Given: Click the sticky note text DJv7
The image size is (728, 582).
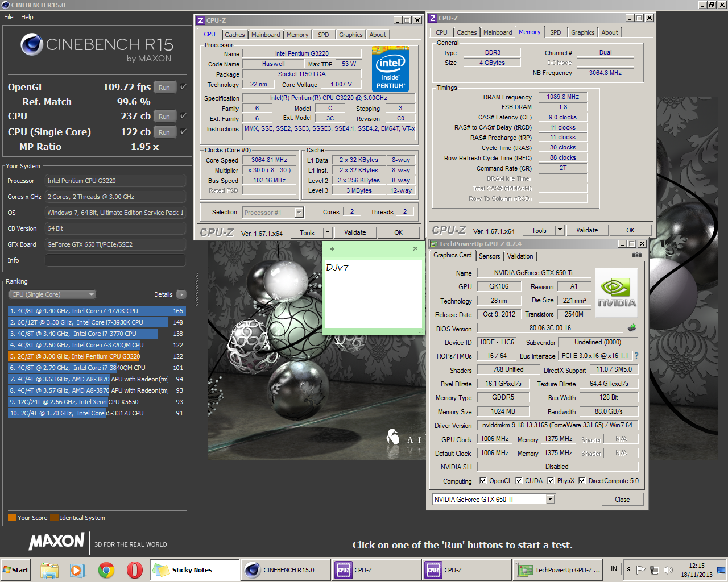Looking at the screenshot, I should [337, 268].
